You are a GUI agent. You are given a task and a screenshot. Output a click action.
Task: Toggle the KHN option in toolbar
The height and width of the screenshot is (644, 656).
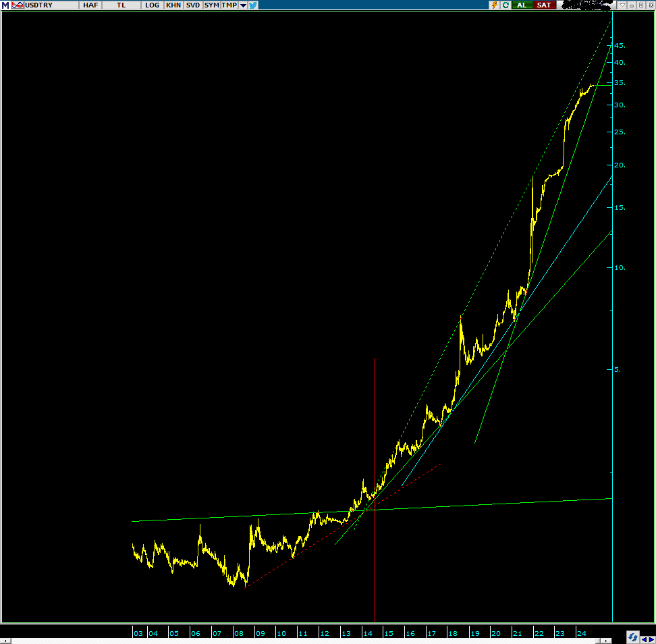pos(173,5)
